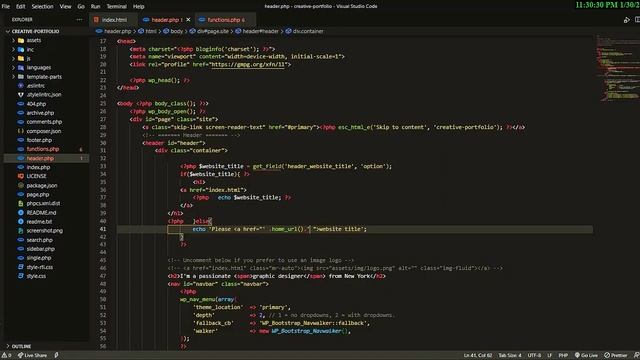Open .eslintrc file

pos(36,86)
